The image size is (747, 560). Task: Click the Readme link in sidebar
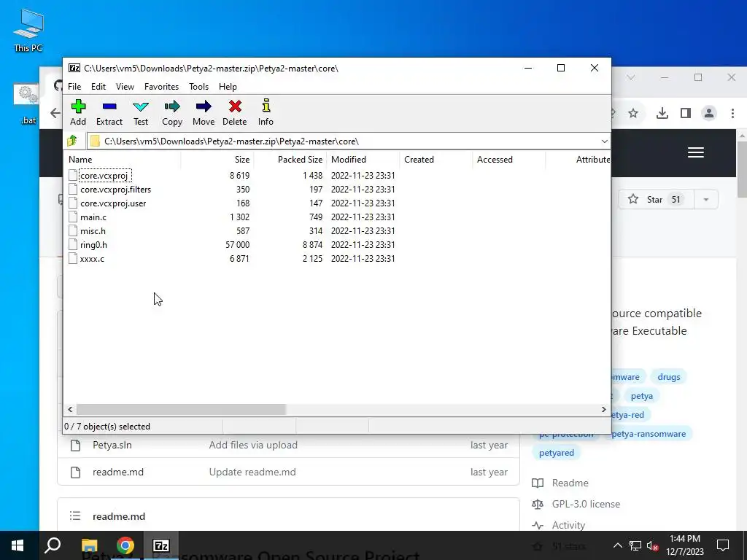click(x=570, y=483)
